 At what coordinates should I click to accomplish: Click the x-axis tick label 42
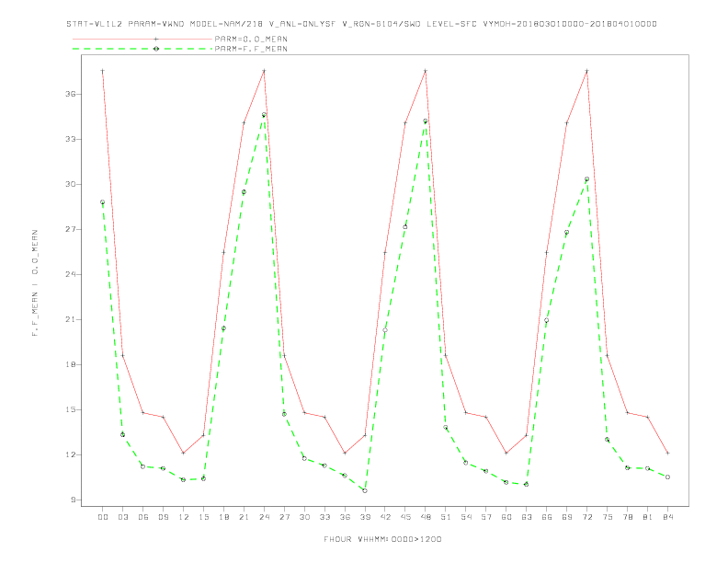coord(385,517)
